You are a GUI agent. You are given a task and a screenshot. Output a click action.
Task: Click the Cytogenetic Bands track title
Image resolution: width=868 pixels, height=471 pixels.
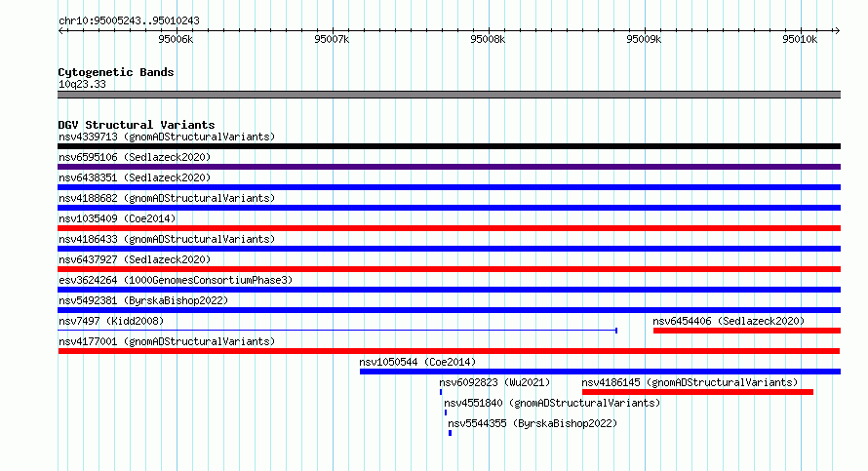116,72
